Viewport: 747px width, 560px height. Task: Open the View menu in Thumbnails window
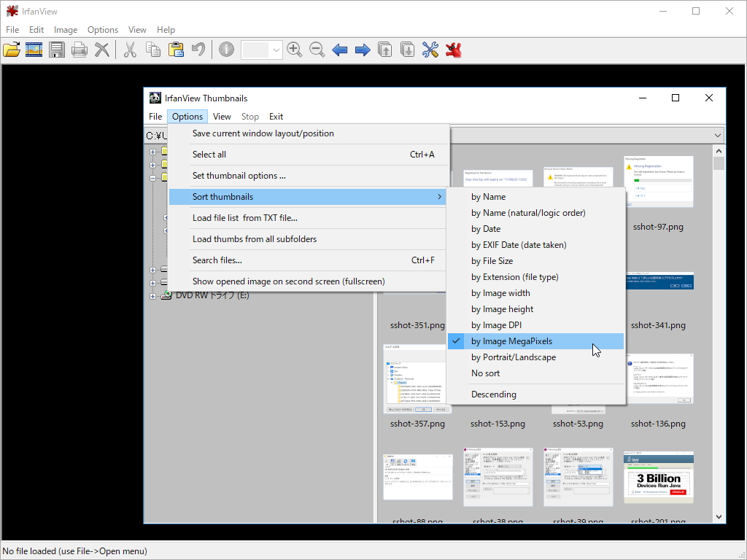[222, 116]
